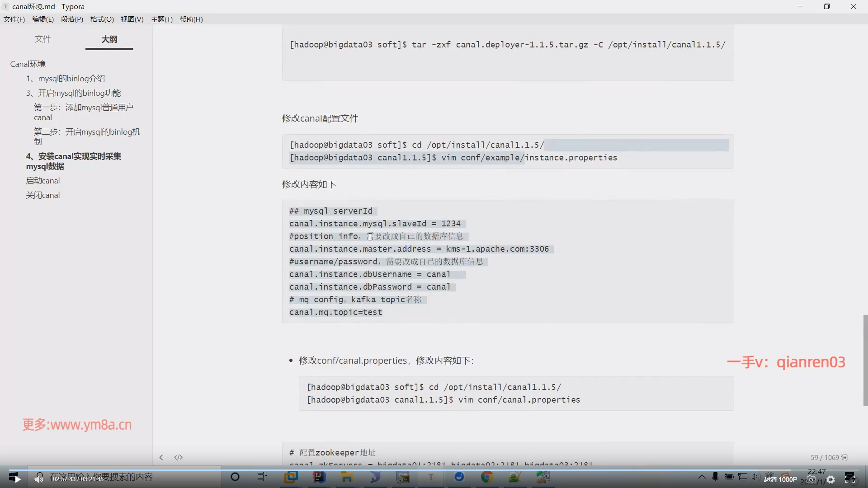This screenshot has height=488, width=868.
Task: Expand the system tray hidden icons
Action: click(702, 477)
